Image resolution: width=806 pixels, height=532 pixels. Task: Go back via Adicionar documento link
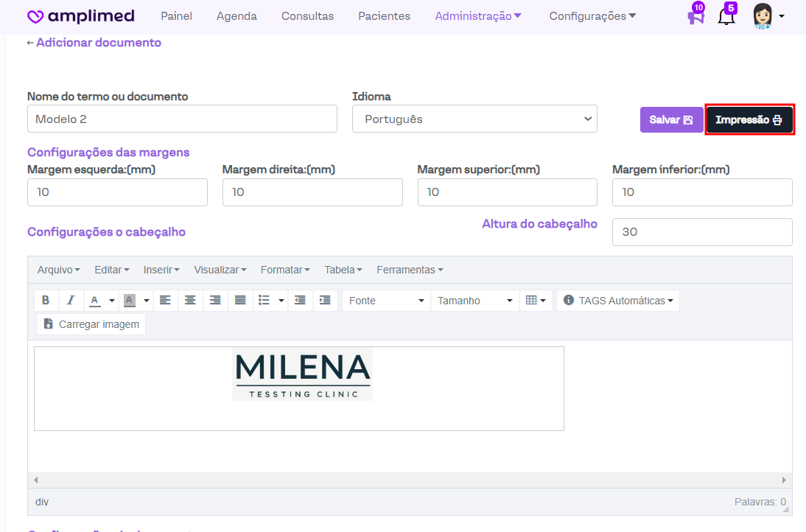94,43
